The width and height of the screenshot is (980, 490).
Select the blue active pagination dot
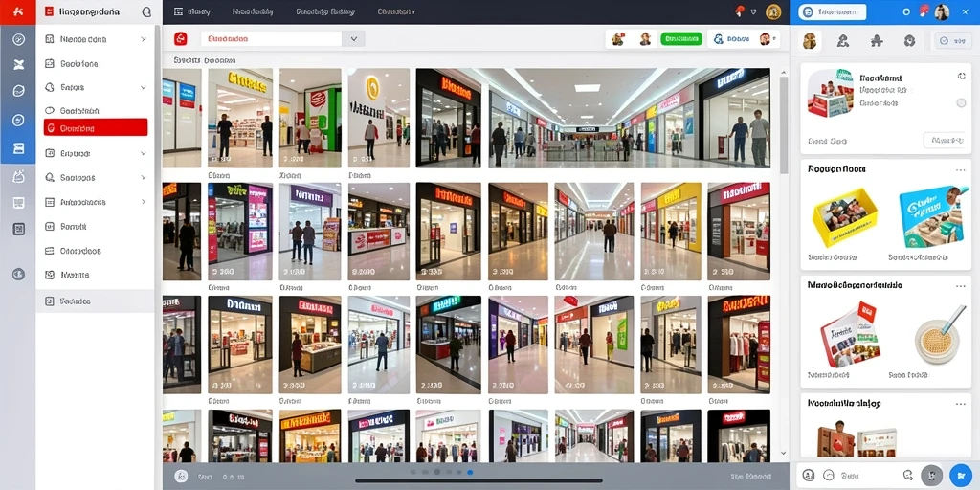(470, 473)
